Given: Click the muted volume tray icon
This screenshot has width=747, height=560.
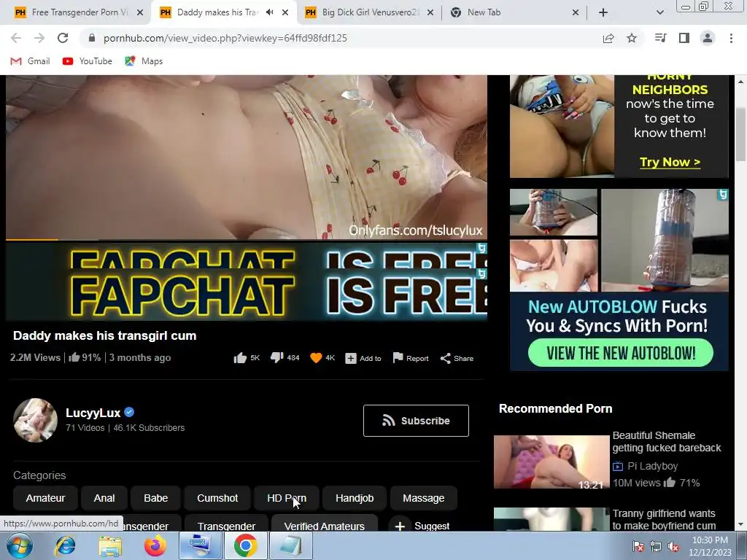Looking at the screenshot, I should coord(673,546).
